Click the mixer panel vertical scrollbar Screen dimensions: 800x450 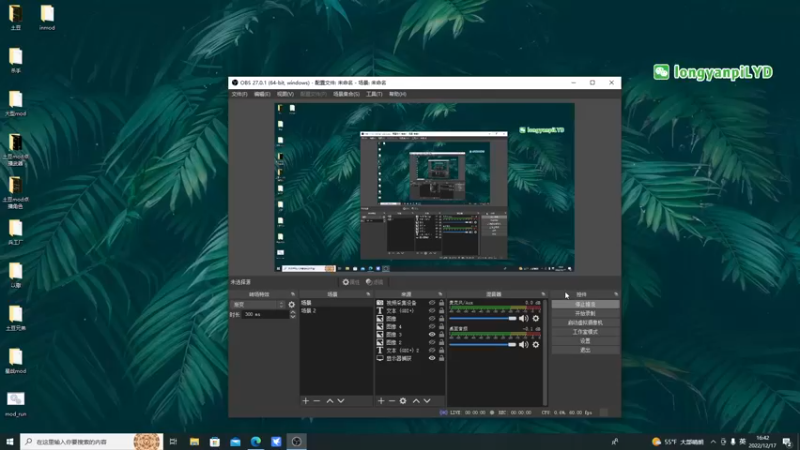545,352
